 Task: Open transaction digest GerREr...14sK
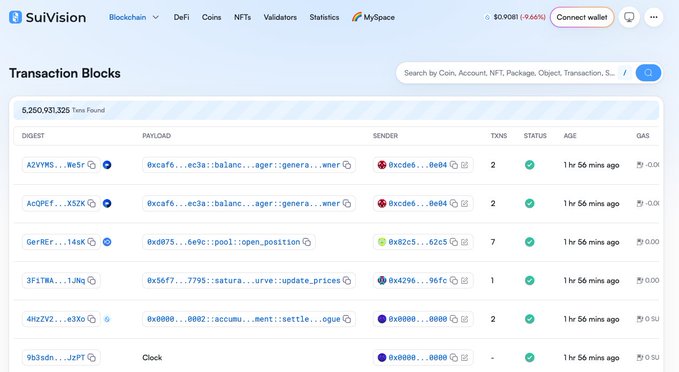pos(56,242)
